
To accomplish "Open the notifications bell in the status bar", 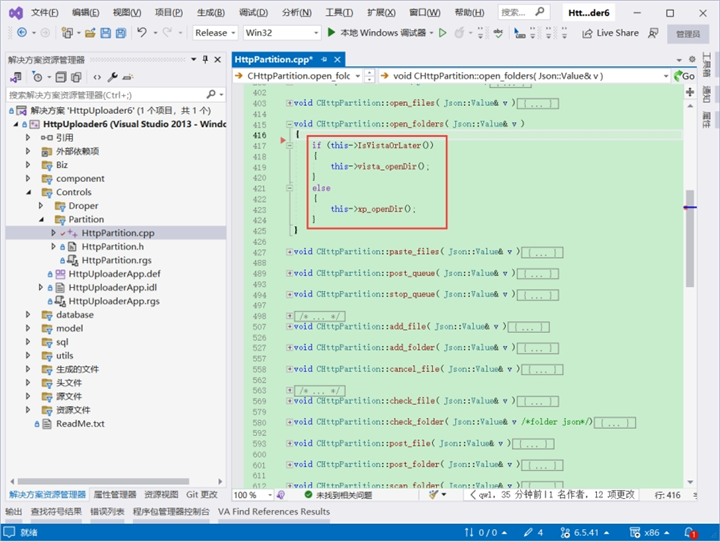I will point(690,532).
